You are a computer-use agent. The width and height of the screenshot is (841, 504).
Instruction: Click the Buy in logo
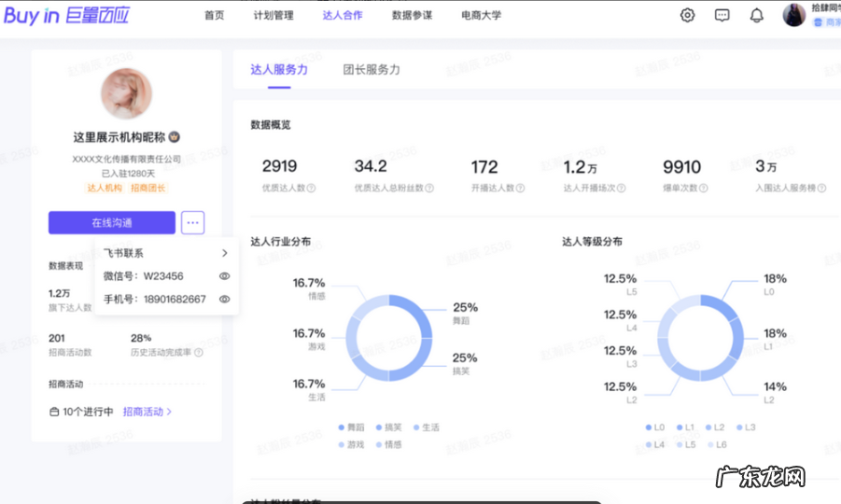66,16
